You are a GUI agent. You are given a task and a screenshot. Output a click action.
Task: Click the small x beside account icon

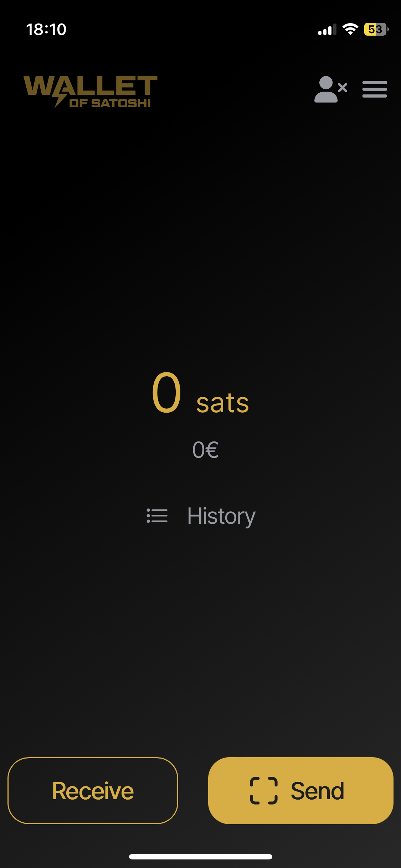[343, 87]
